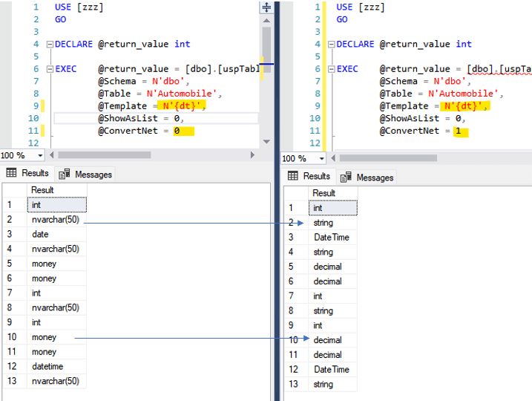Select 'money' cell in left grid row 6
532x401 pixels.
pos(56,278)
